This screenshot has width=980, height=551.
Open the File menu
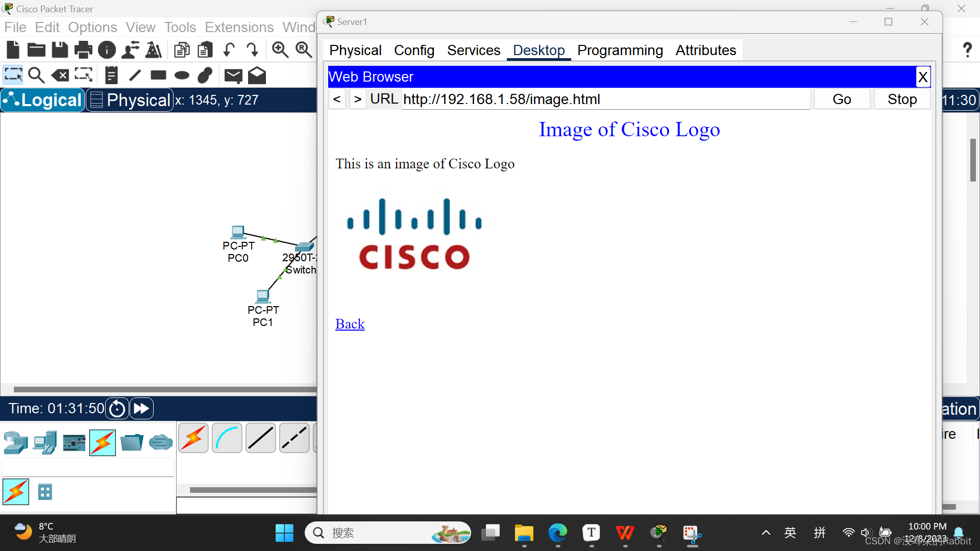click(x=15, y=27)
